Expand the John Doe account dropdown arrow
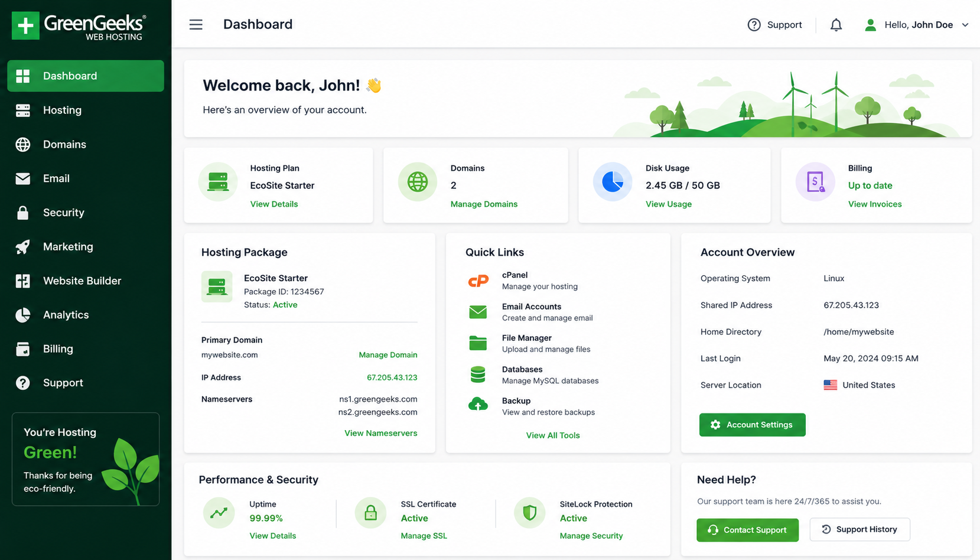Viewport: 980px width, 560px height. (x=965, y=25)
